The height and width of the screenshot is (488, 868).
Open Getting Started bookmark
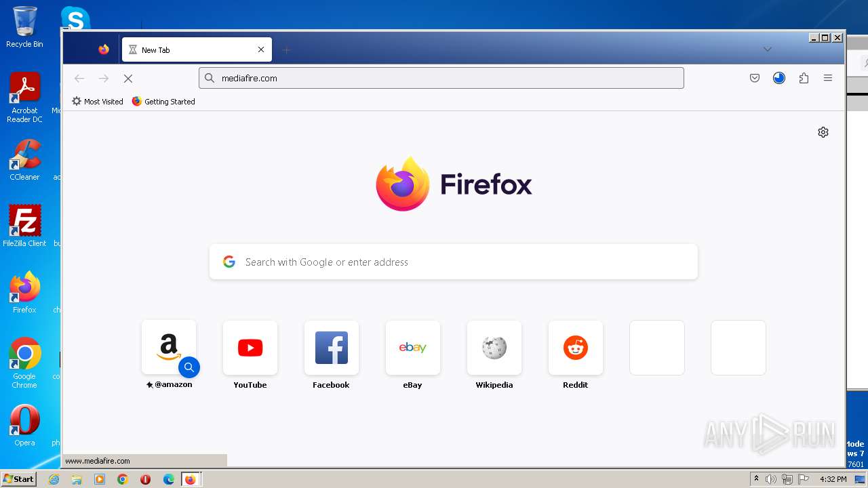pyautogui.click(x=163, y=102)
